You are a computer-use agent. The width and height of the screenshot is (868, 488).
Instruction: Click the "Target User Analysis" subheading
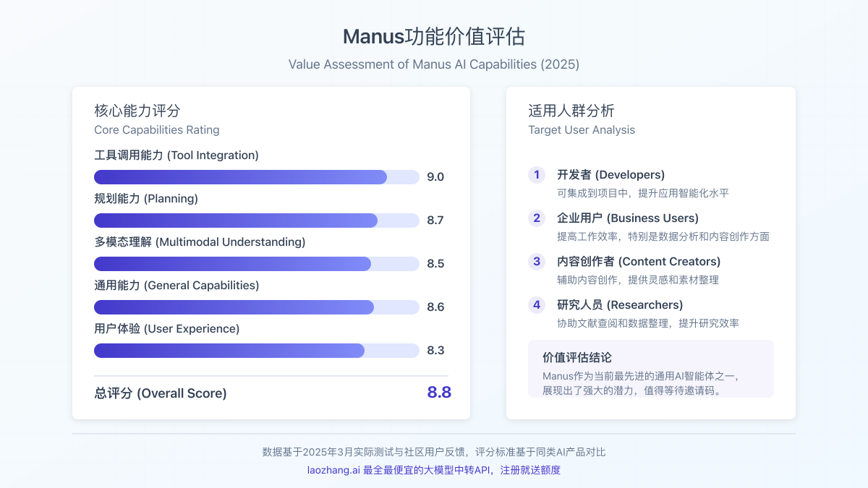582,130
